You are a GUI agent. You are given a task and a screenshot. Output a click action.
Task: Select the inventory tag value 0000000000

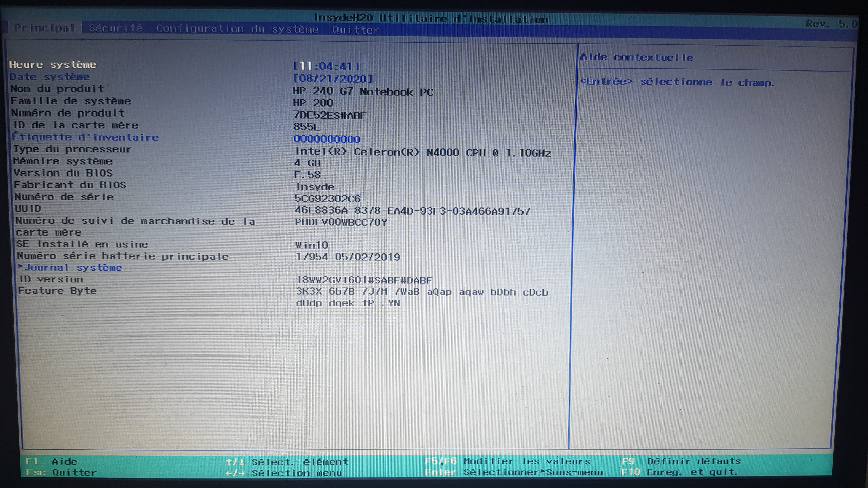pyautogui.click(x=327, y=139)
